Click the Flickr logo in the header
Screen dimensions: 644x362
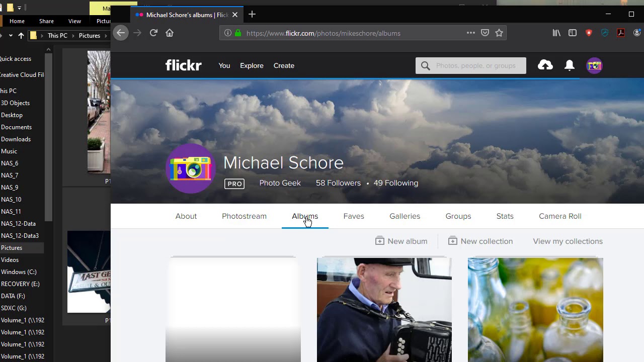tap(184, 65)
